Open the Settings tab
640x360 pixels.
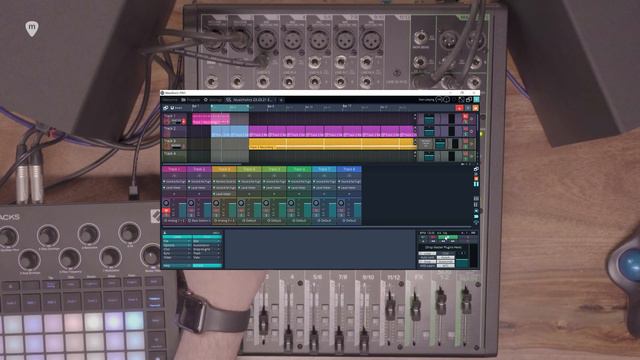tap(212, 100)
